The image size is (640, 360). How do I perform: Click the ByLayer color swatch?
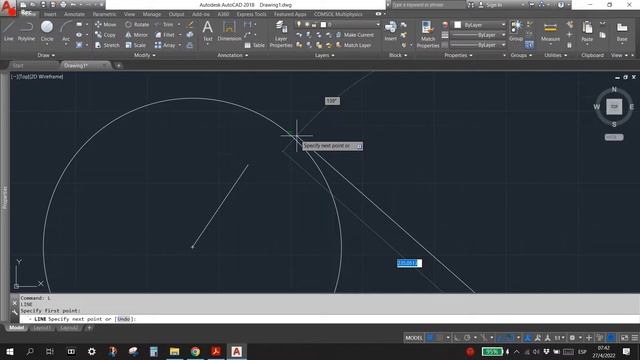pyautogui.click(x=458, y=25)
